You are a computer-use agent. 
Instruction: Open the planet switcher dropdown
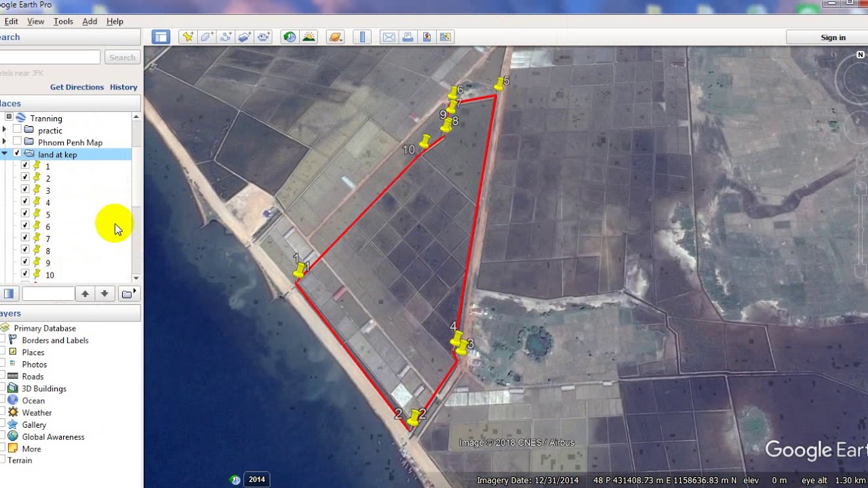coord(335,37)
